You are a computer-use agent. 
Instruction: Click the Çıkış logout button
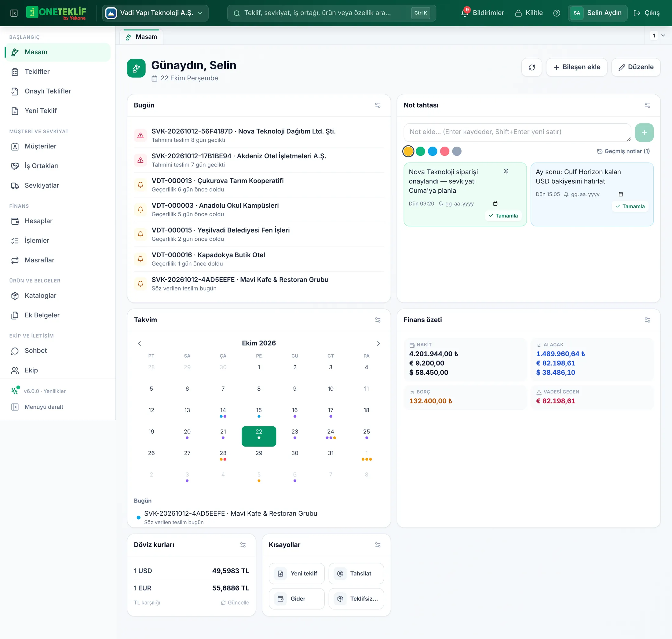(x=646, y=13)
